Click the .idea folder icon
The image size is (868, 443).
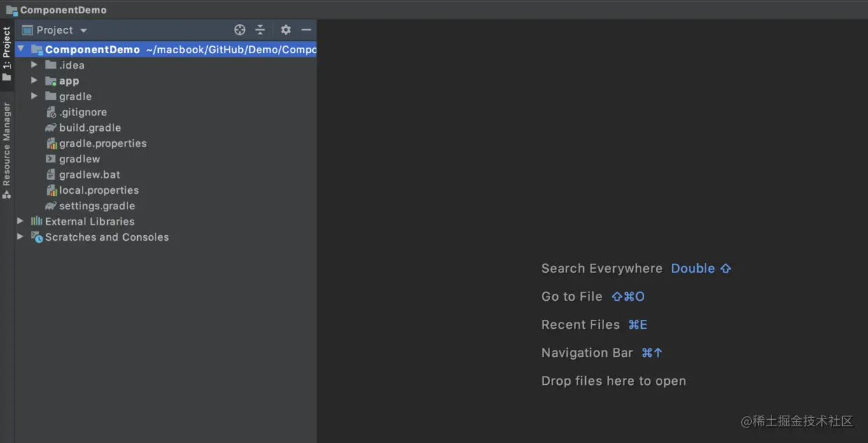(50, 64)
